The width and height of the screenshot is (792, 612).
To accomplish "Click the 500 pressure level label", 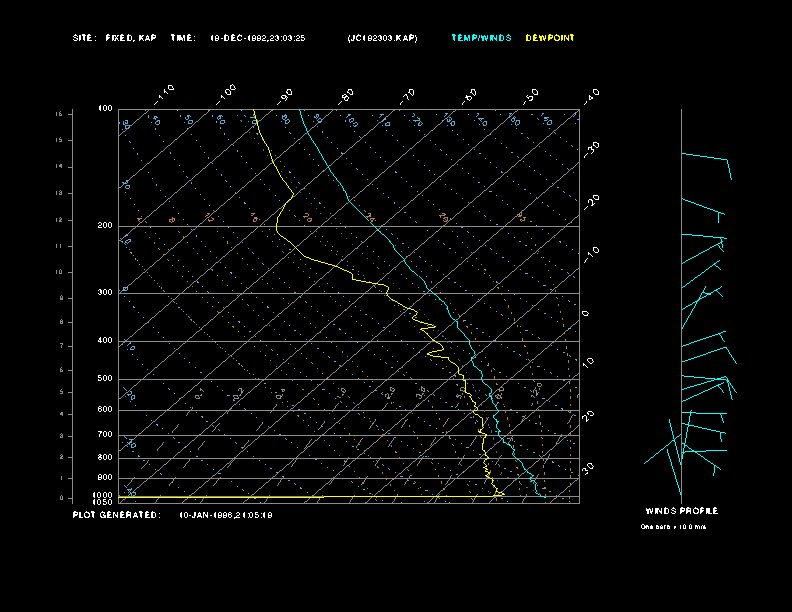I will click(x=105, y=379).
